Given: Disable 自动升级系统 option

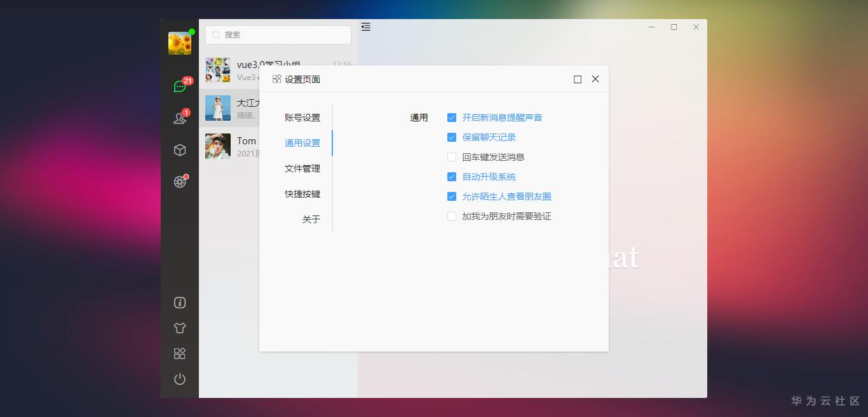Looking at the screenshot, I should (x=452, y=177).
